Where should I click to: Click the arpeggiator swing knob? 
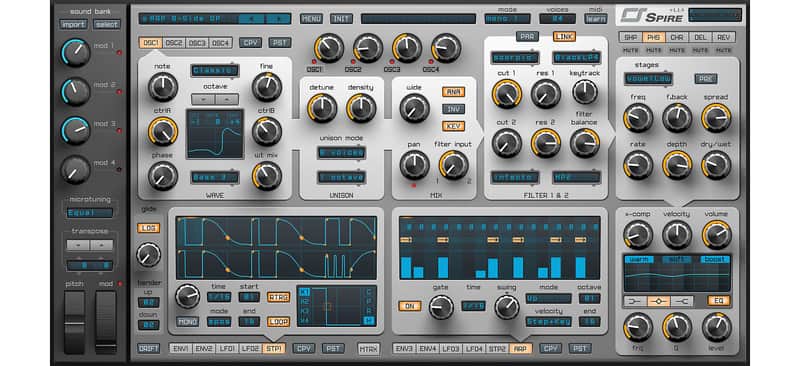tap(507, 306)
